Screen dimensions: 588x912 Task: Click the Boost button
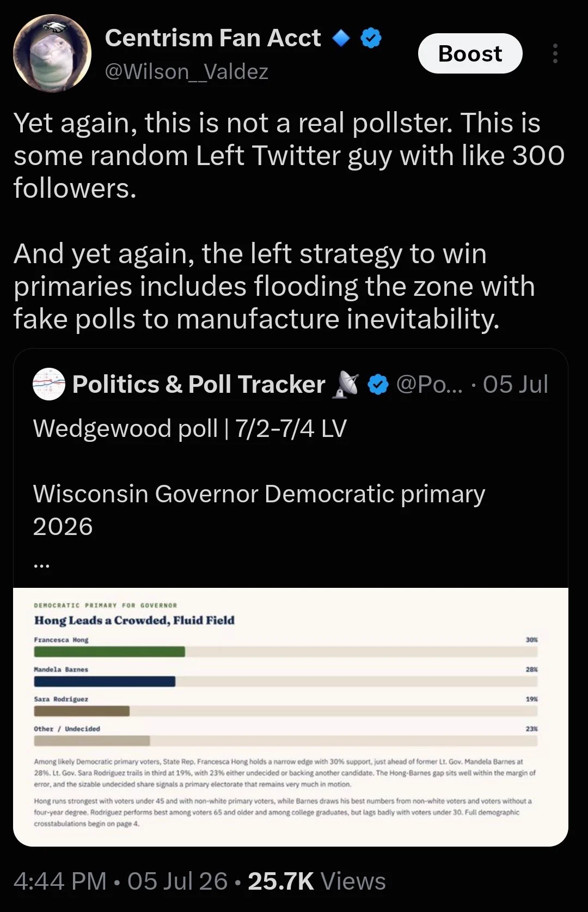(x=470, y=53)
